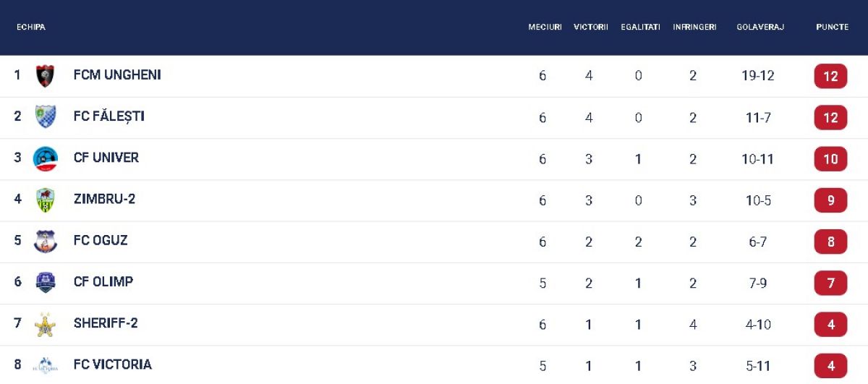Go to the ZIMBRU-2 team name
The height and width of the screenshot is (384, 868).
104,200
